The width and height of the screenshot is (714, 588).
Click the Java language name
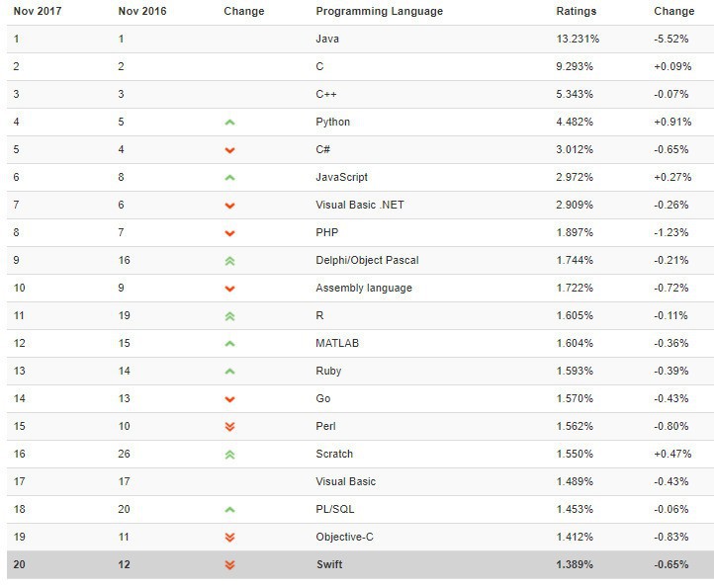(327, 40)
